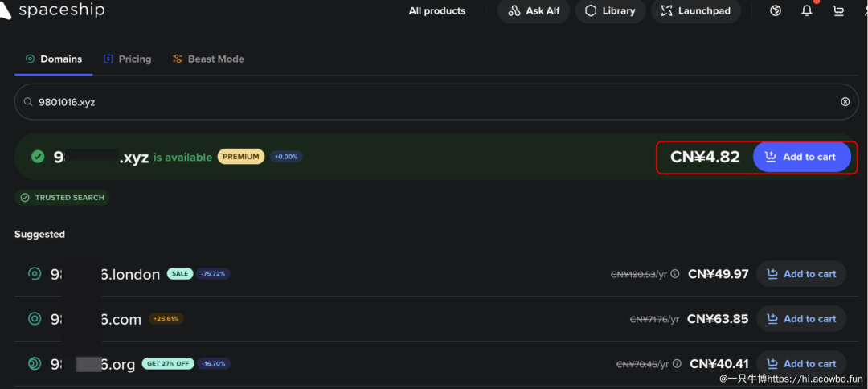Image resolution: width=868 pixels, height=389 pixels.
Task: Click the domain search input field
Action: click(436, 102)
